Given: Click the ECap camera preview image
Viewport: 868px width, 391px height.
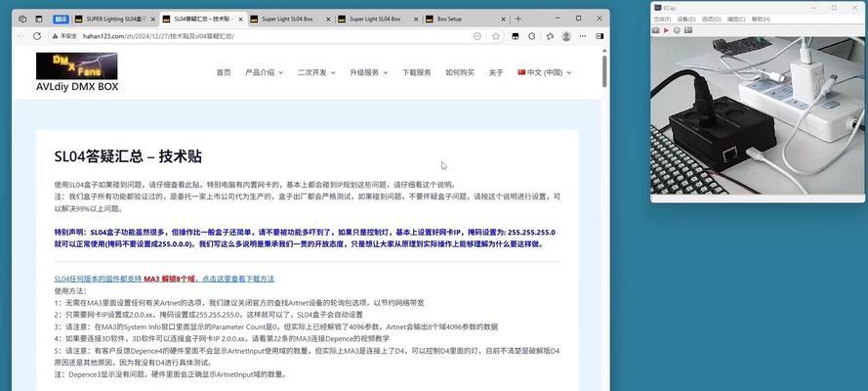Looking at the screenshot, I should (758, 115).
